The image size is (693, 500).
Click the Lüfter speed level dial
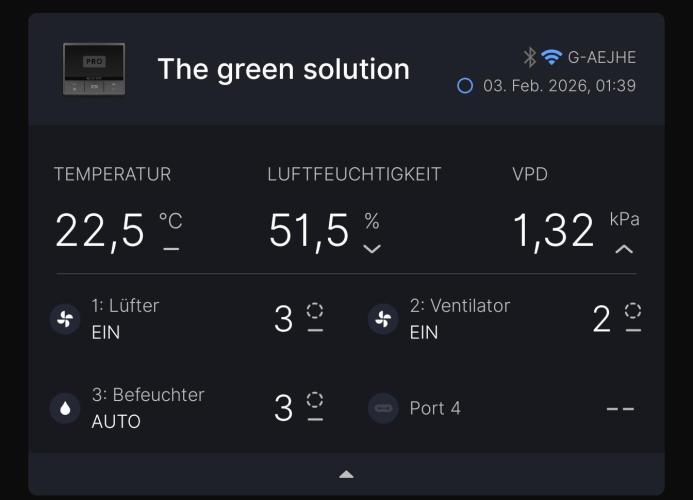click(315, 311)
